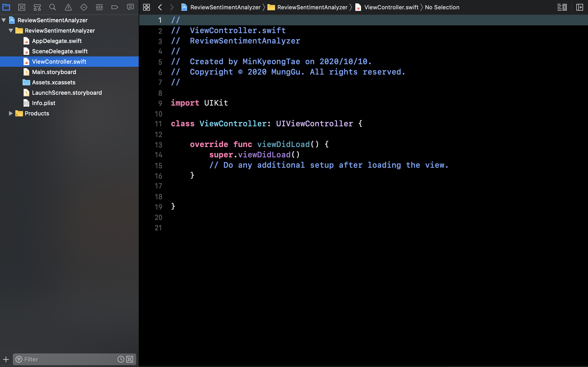This screenshot has width=588, height=367.
Task: Toggle editor options lines icon
Action: coord(562,7)
